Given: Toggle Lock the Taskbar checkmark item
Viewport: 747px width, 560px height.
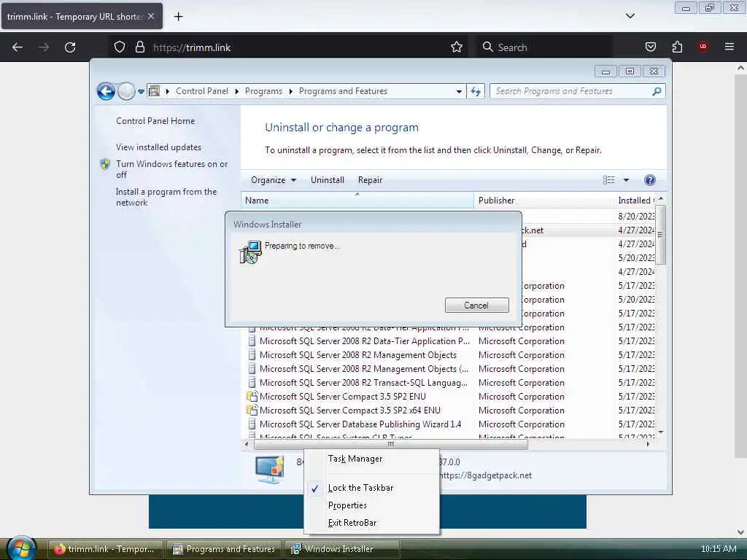Looking at the screenshot, I should pyautogui.click(x=371, y=488).
